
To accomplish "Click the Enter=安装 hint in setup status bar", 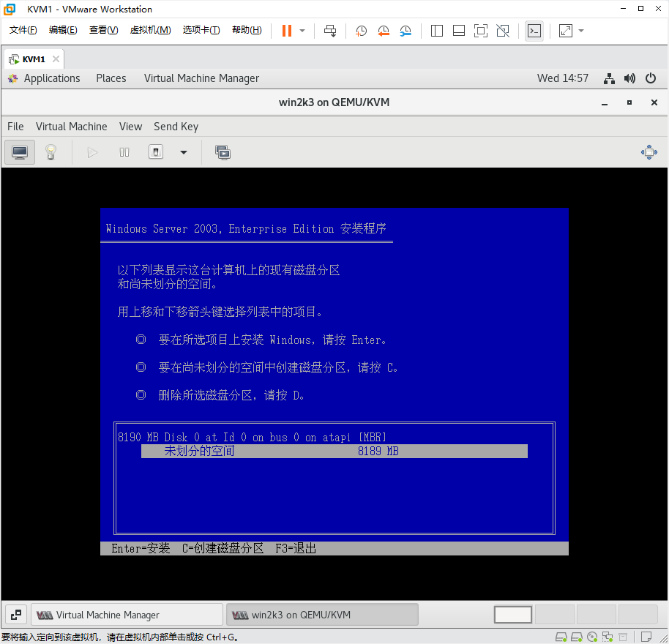I will tap(141, 548).
